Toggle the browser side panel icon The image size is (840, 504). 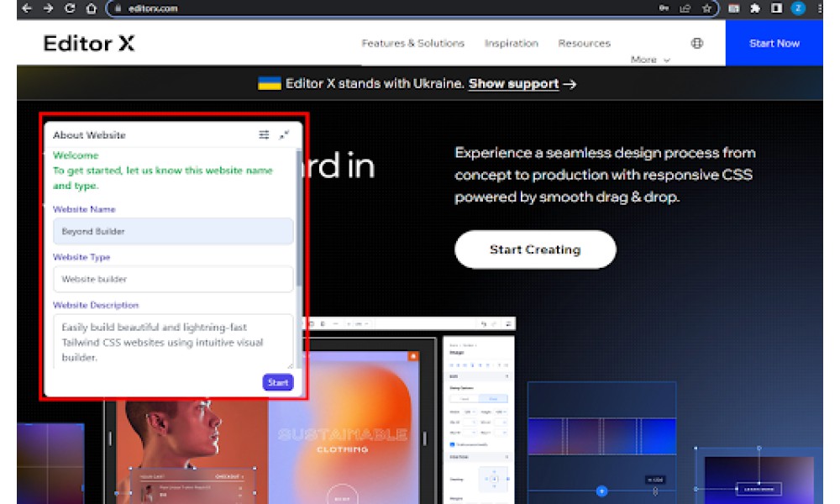(x=777, y=8)
